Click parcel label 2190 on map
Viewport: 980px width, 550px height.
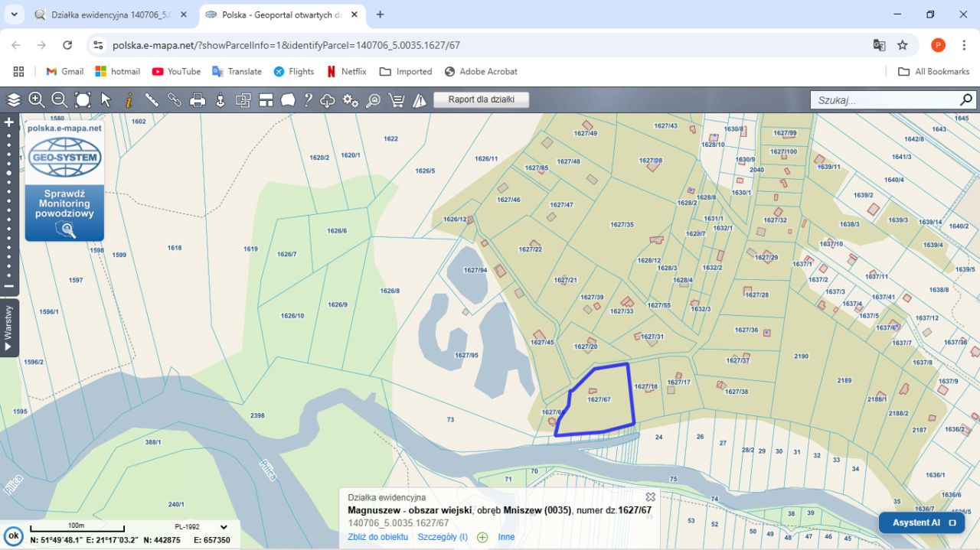801,356
